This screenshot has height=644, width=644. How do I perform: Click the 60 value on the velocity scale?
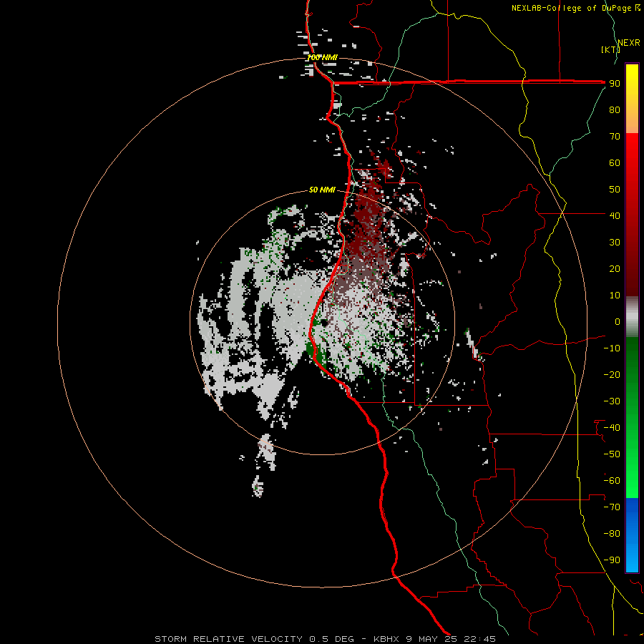(x=615, y=163)
